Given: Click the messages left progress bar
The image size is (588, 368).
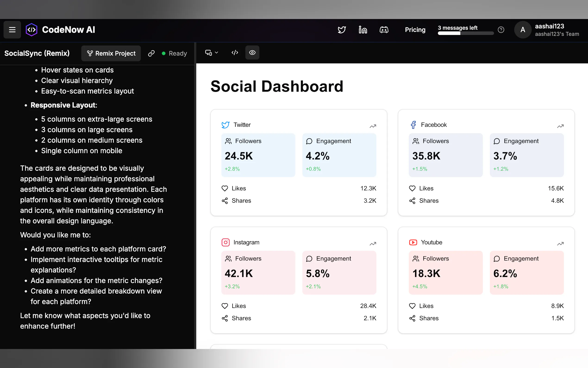Looking at the screenshot, I should pyautogui.click(x=466, y=33).
